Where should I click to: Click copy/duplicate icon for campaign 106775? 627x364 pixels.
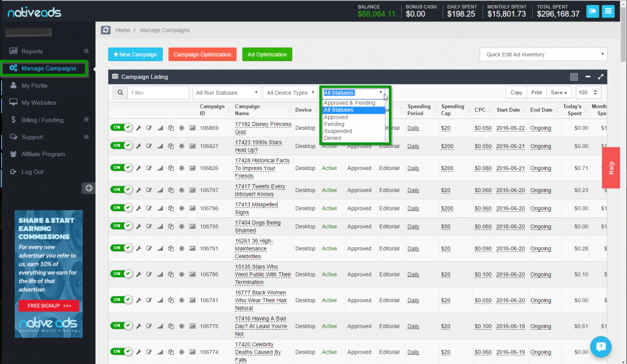[x=171, y=326]
